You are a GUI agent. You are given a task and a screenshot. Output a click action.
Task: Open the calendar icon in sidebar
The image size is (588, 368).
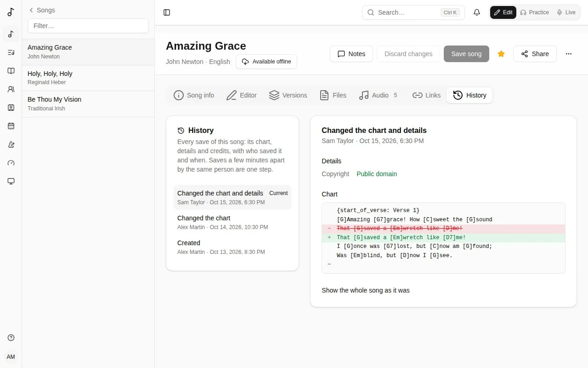click(11, 126)
